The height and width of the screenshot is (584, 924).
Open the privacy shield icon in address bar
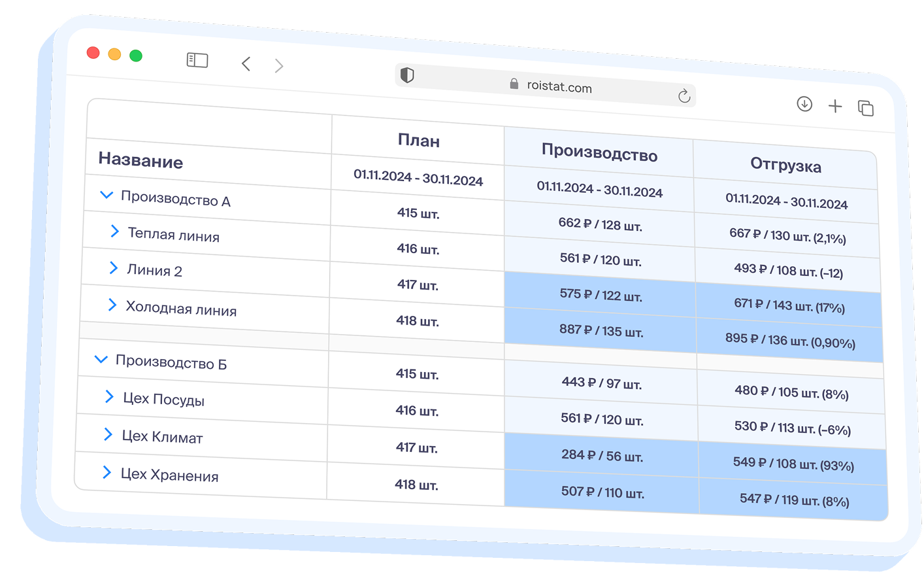tap(407, 75)
